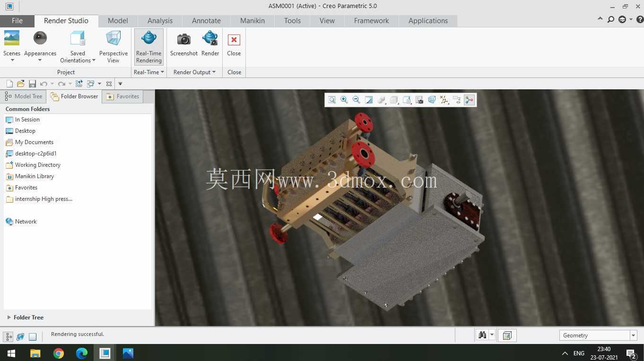Image resolution: width=644 pixels, height=361 pixels.
Task: Click the Render teapot icon
Action: coord(210,38)
